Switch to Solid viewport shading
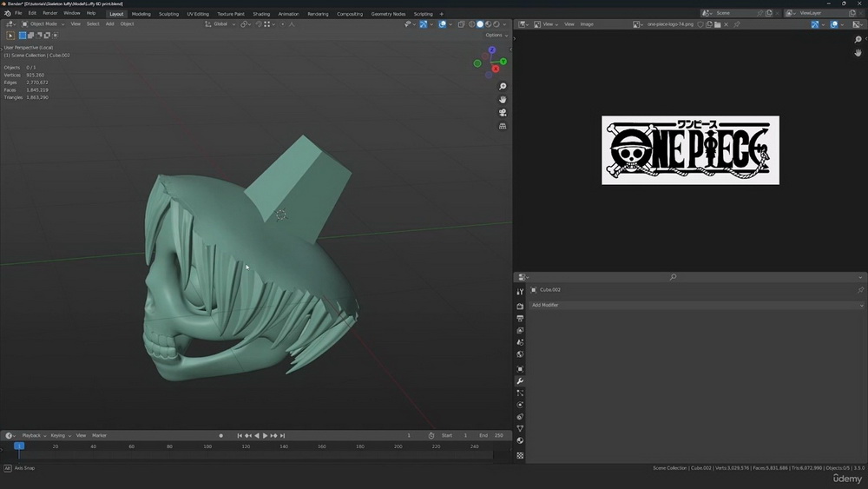The height and width of the screenshot is (489, 868). point(480,24)
